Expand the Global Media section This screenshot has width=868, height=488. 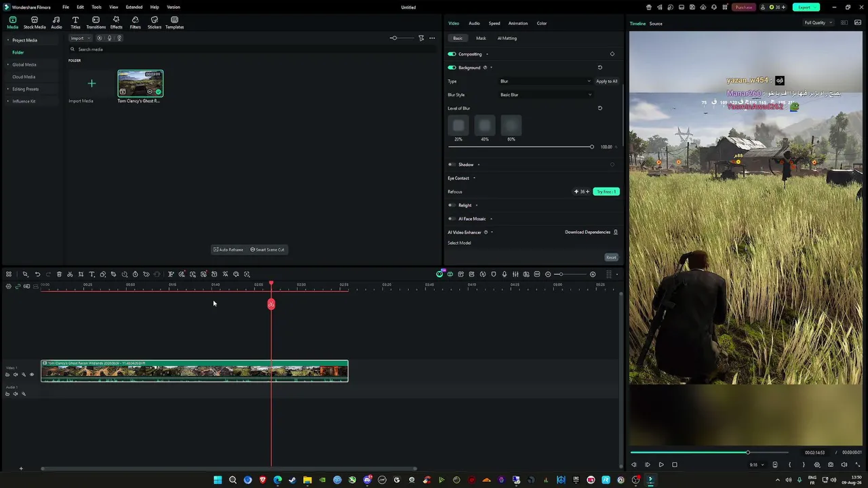pos(8,64)
